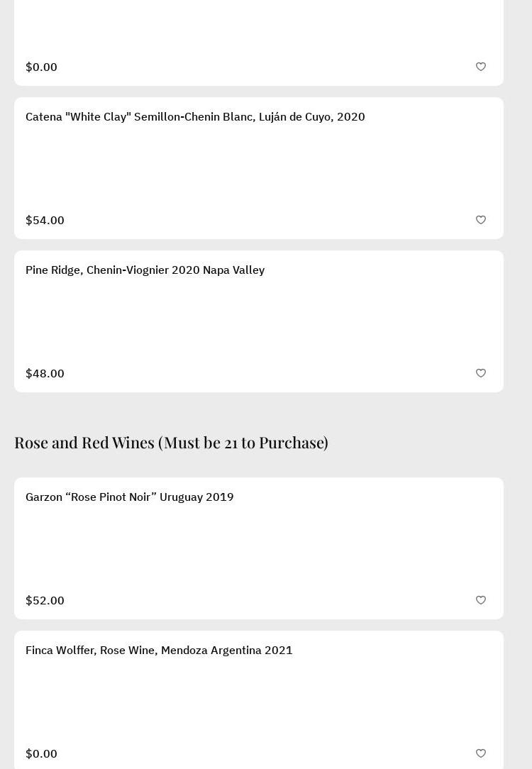532x769 pixels.
Task: Click the $54.00 price on Catena card
Action: tap(45, 220)
